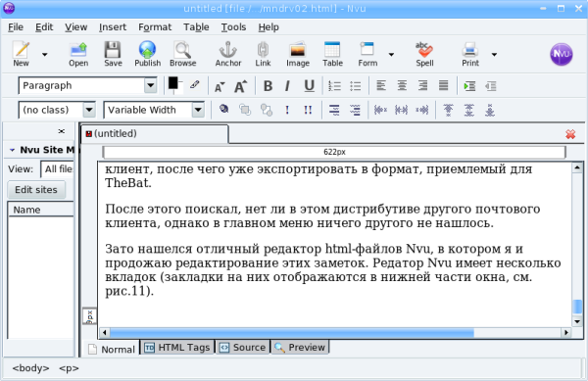Align text right
Viewport: 588px width, 381px height.
pos(422,86)
